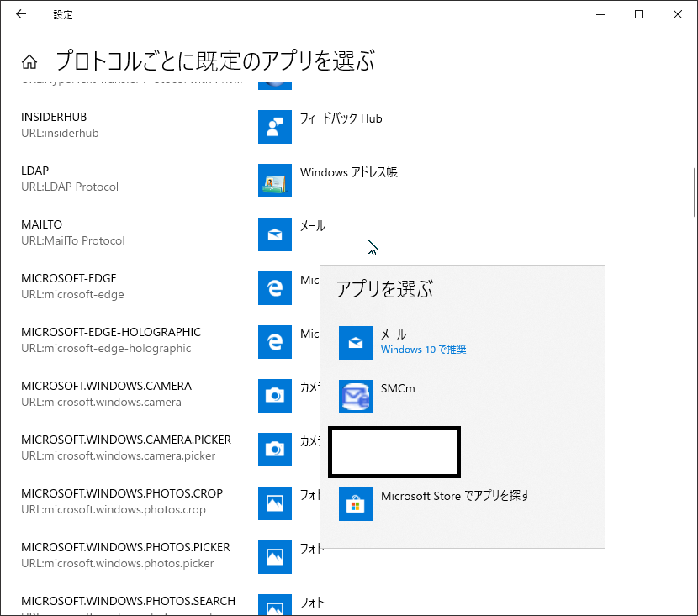This screenshot has width=698, height=616.
Task: Click the メール app icon in the MAILTO row
Action: pos(275,234)
